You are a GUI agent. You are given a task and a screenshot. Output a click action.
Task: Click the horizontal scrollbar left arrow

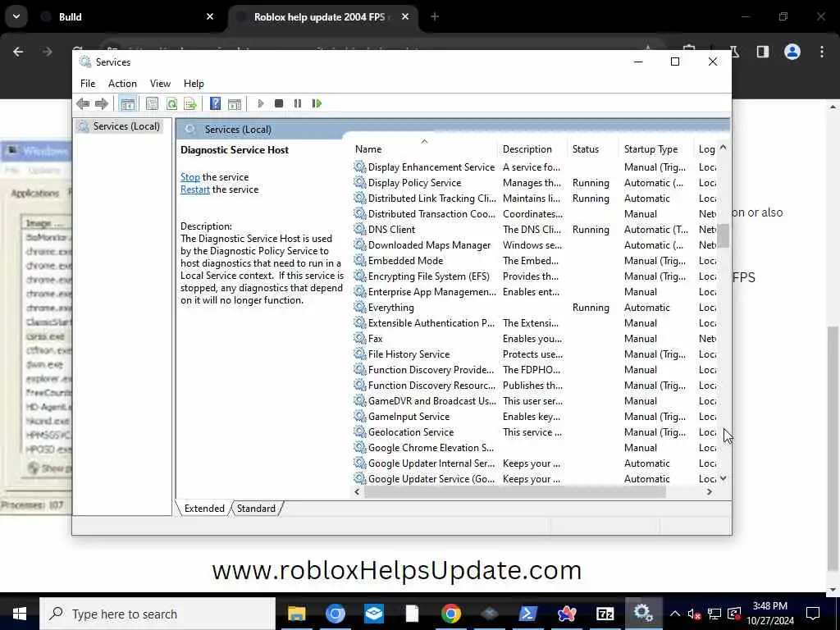point(358,492)
